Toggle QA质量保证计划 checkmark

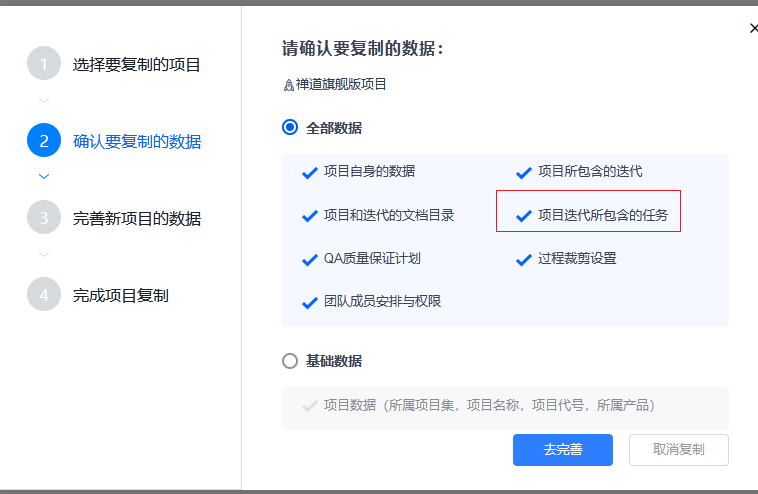310,259
